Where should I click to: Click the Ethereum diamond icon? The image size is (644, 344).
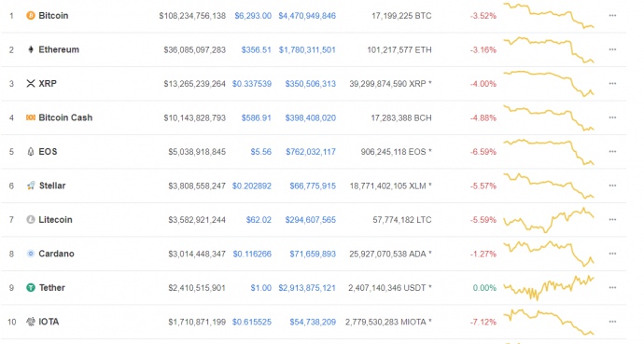[31, 49]
